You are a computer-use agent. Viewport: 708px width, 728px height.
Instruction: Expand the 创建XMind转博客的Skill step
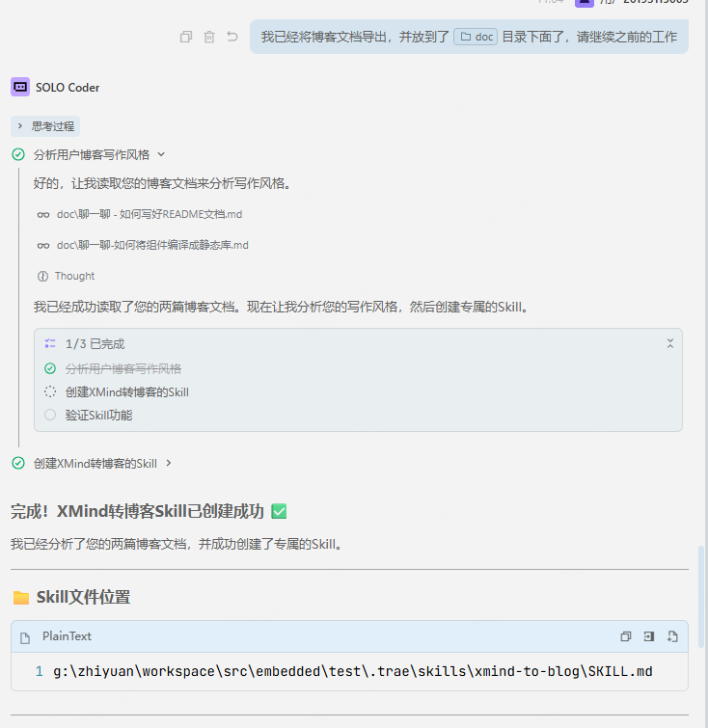coord(169,463)
